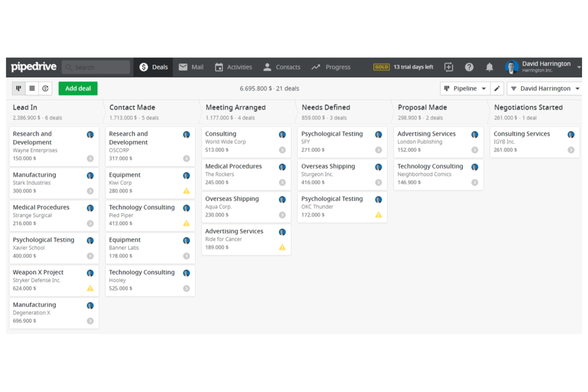Switch to the Mail tab
Image resolution: width=588 pixels, height=392 pixels.
tap(191, 67)
